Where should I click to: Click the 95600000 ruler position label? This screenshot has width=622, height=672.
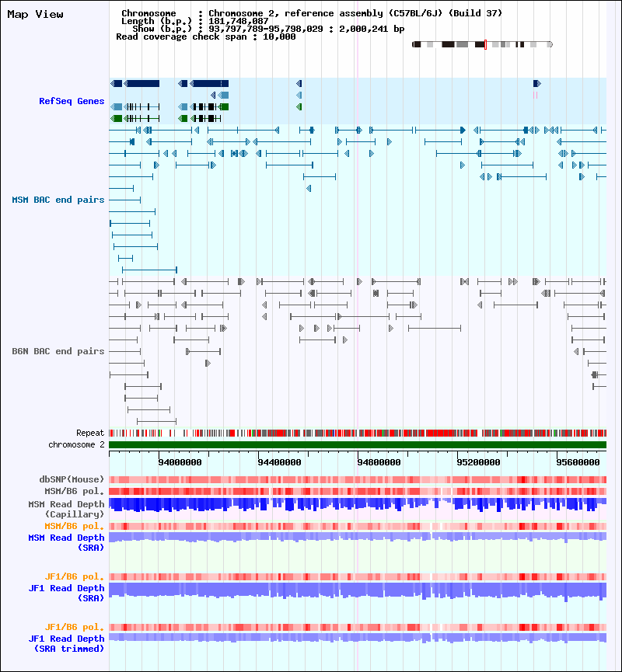(578, 462)
